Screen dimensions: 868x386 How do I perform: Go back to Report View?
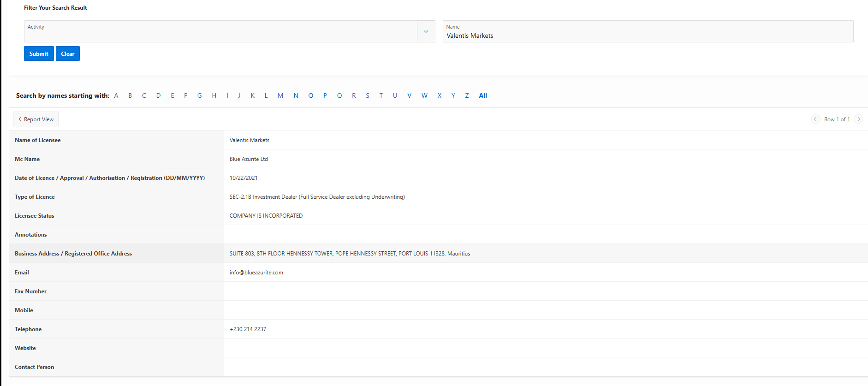pos(36,119)
